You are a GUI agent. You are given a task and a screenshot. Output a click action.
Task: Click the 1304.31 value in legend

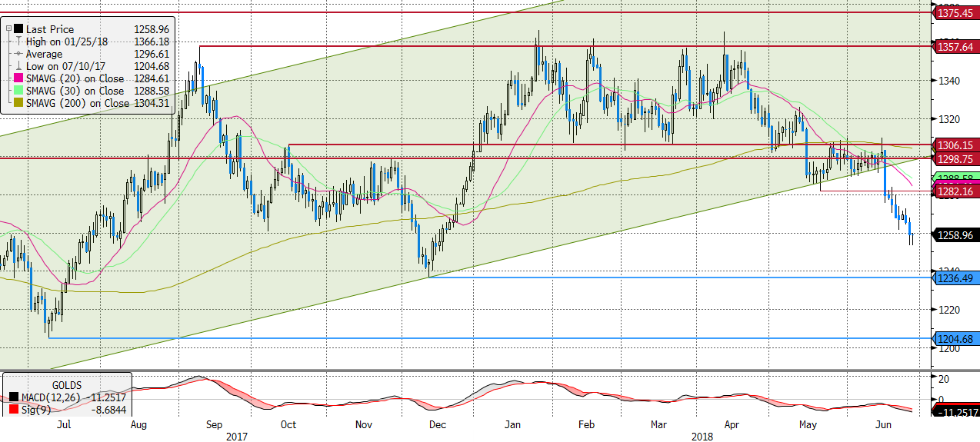point(152,103)
